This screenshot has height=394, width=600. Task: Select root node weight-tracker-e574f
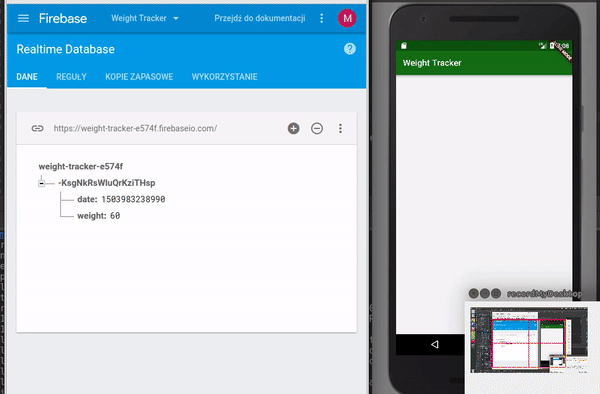point(81,166)
